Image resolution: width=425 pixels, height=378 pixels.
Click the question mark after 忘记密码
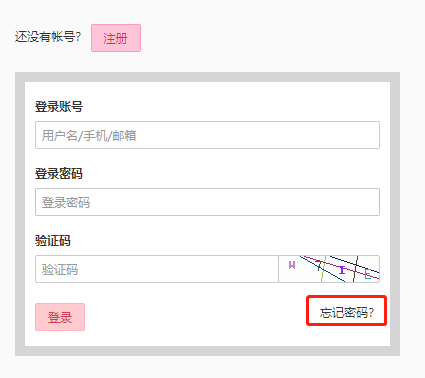tap(371, 313)
